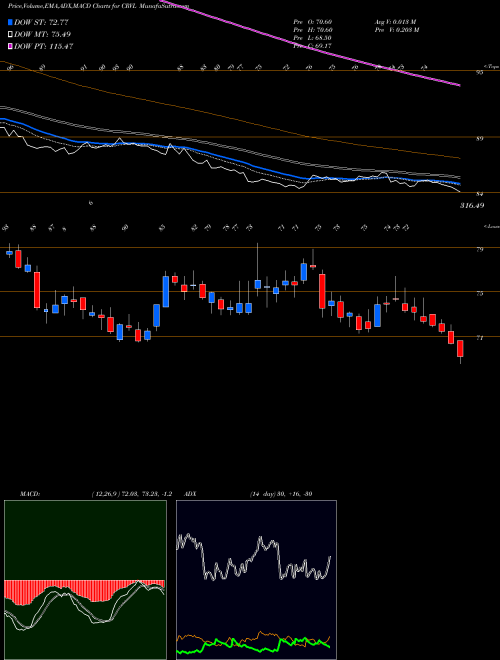Viewport: 500px width, 660px height.
Task: Click the 95 price axis label
Action: tap(479, 72)
